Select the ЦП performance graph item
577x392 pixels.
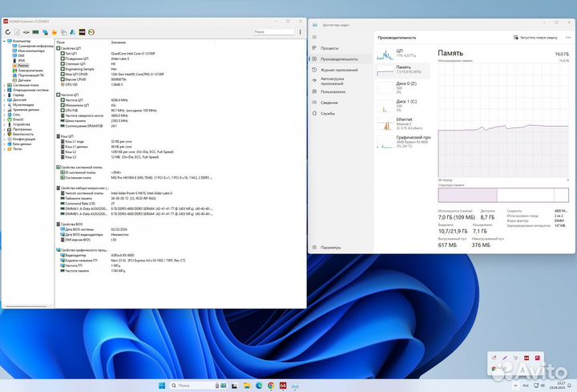tap(403, 54)
